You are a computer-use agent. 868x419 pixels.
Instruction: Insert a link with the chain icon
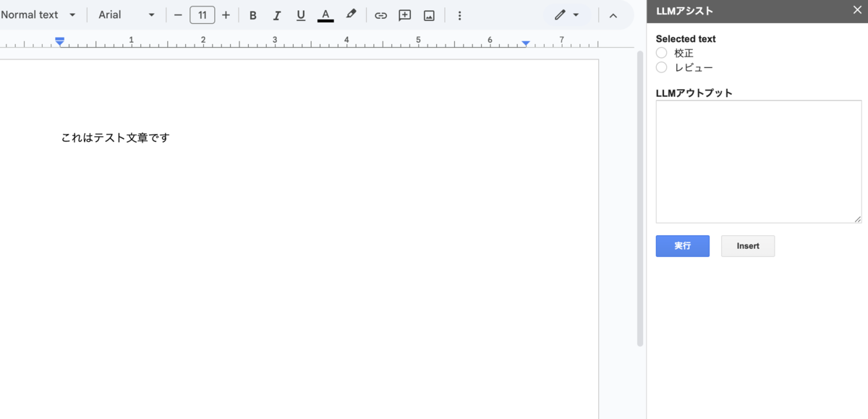click(380, 15)
